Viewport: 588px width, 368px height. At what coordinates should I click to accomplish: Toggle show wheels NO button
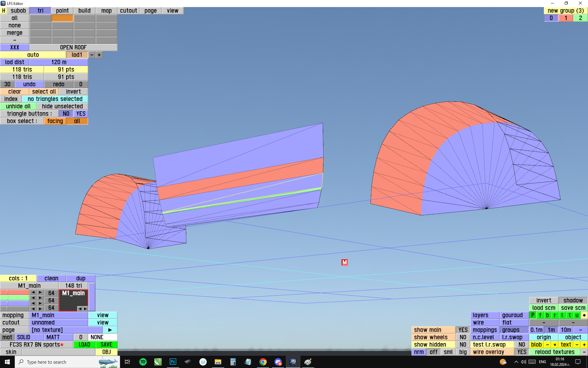(x=463, y=337)
